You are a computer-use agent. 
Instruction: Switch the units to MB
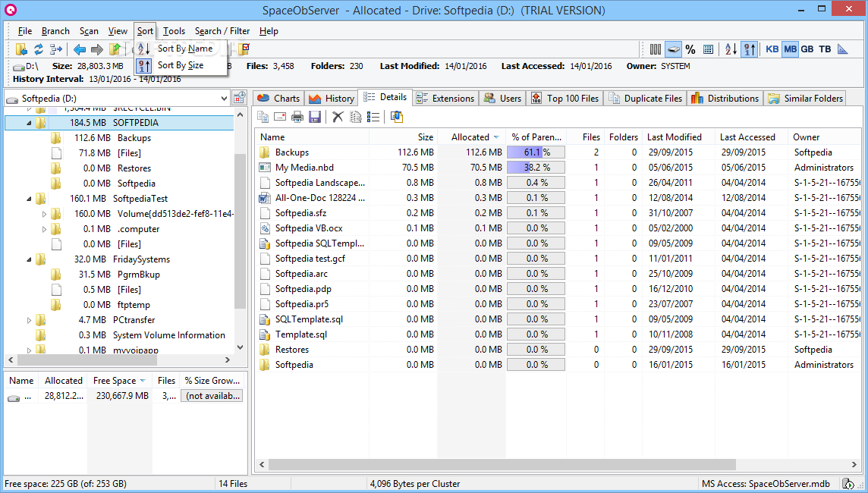[791, 49]
